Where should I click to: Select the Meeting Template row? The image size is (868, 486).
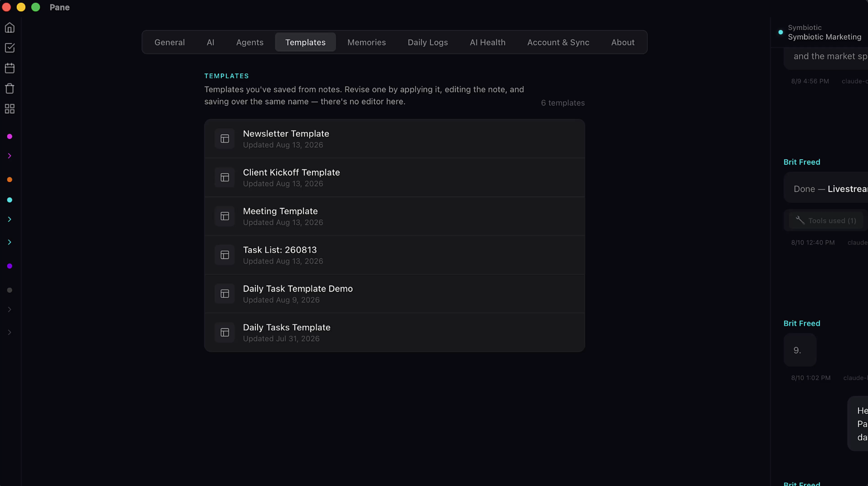click(394, 216)
